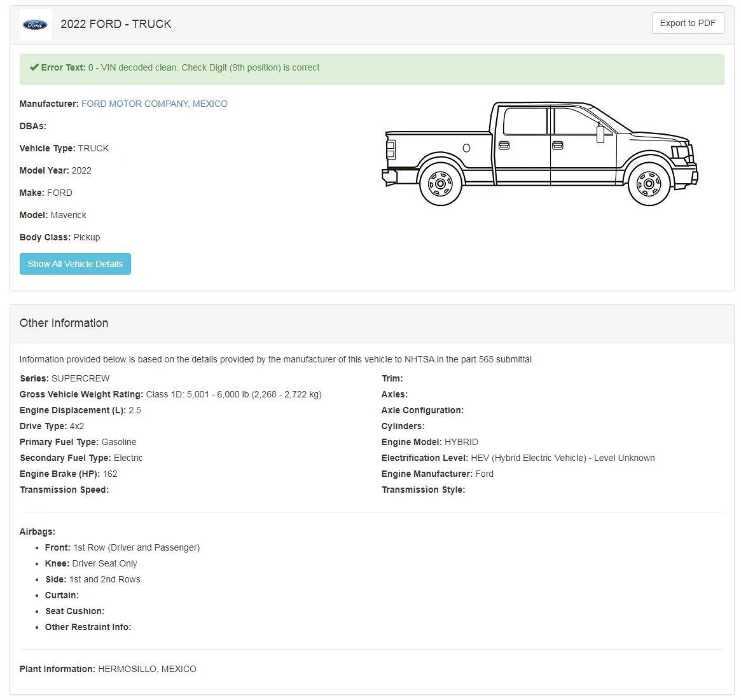Click the 'Secondary Fuel Type: Electric' entry
The image size is (741, 700).
pyautogui.click(x=81, y=458)
